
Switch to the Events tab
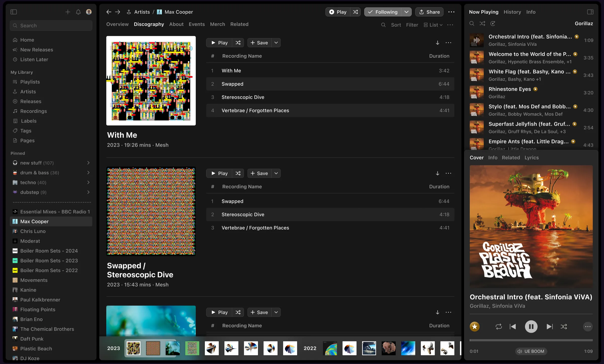(197, 24)
